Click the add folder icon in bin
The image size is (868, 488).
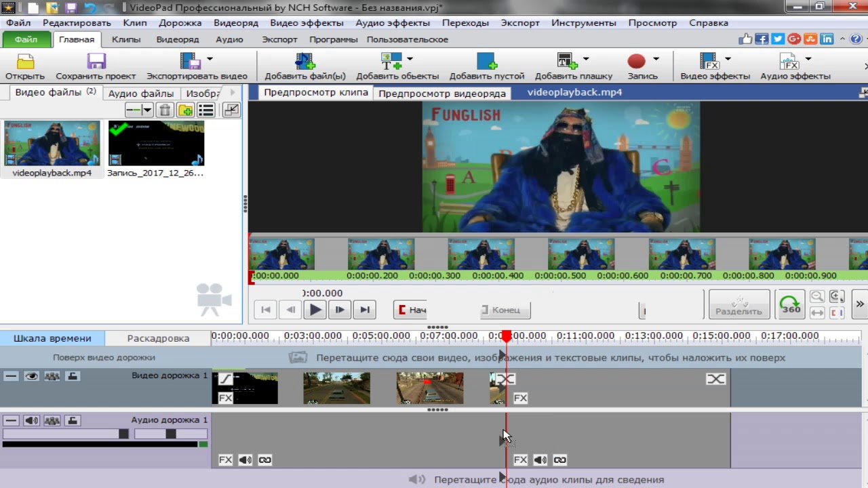click(x=185, y=110)
